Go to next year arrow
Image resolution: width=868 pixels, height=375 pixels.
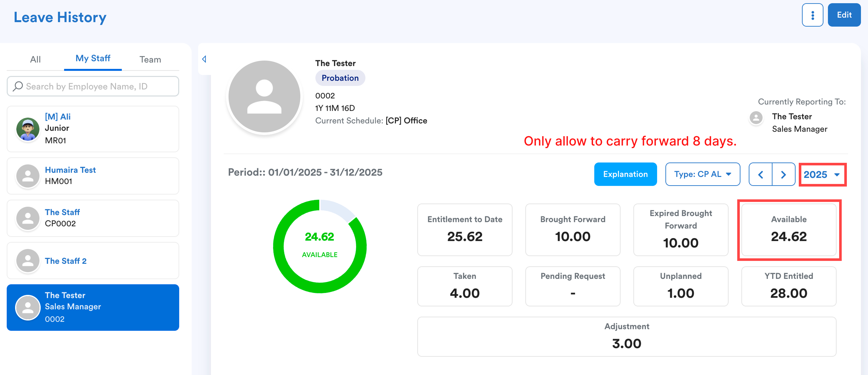pyautogui.click(x=783, y=175)
